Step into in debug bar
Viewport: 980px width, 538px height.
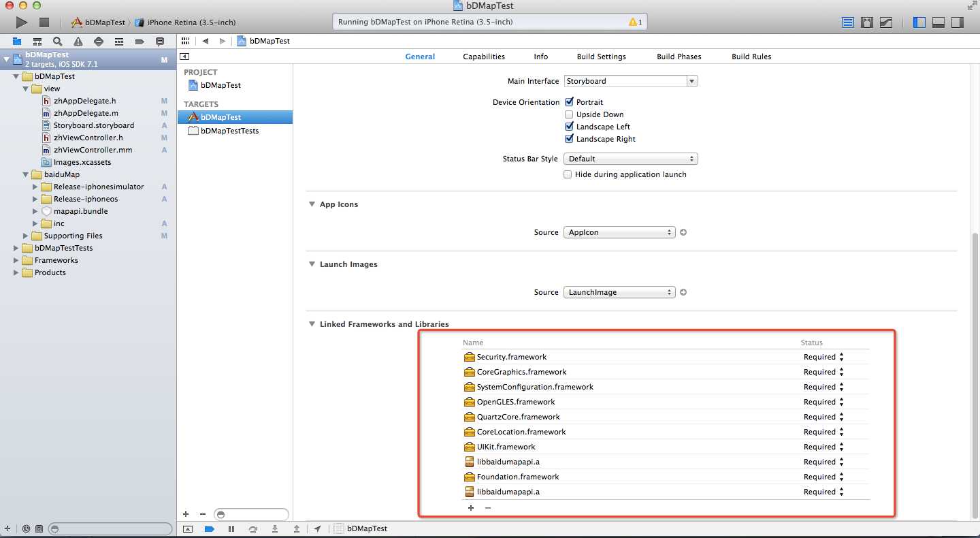click(x=275, y=528)
